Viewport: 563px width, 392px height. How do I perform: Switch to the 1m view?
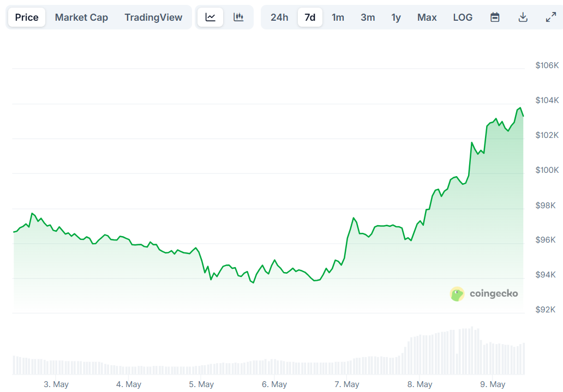point(338,17)
